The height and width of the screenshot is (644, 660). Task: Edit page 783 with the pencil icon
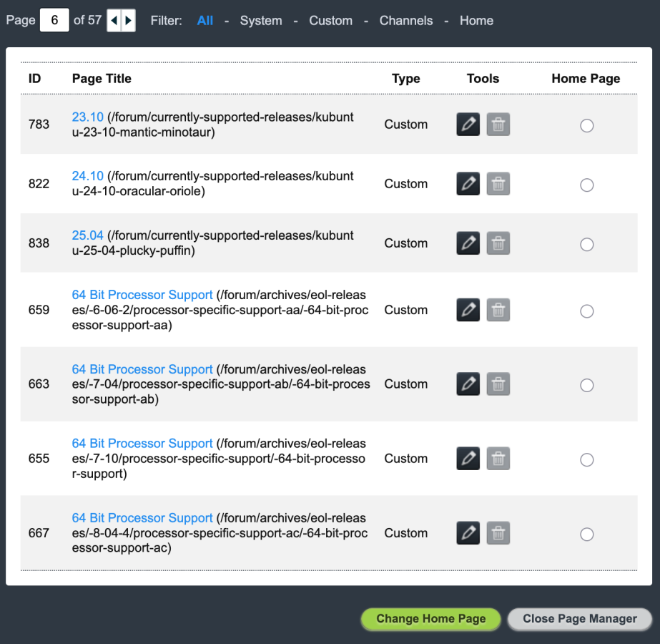click(x=468, y=125)
